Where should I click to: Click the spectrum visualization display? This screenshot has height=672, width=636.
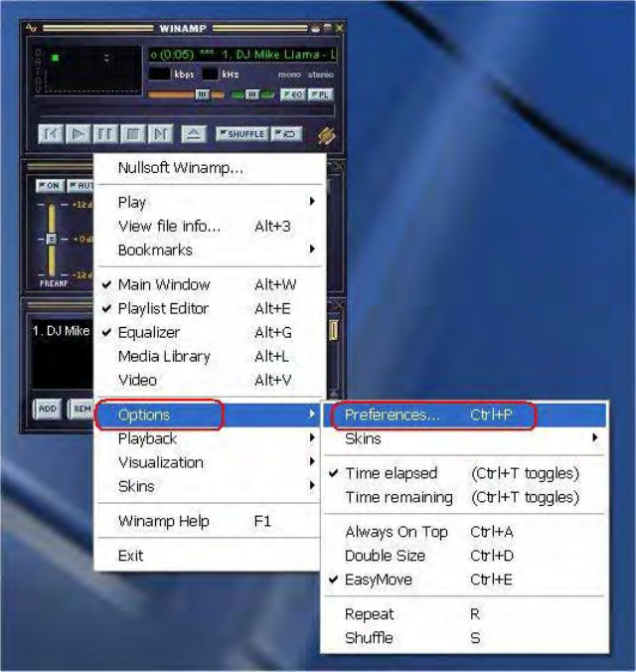[88, 70]
